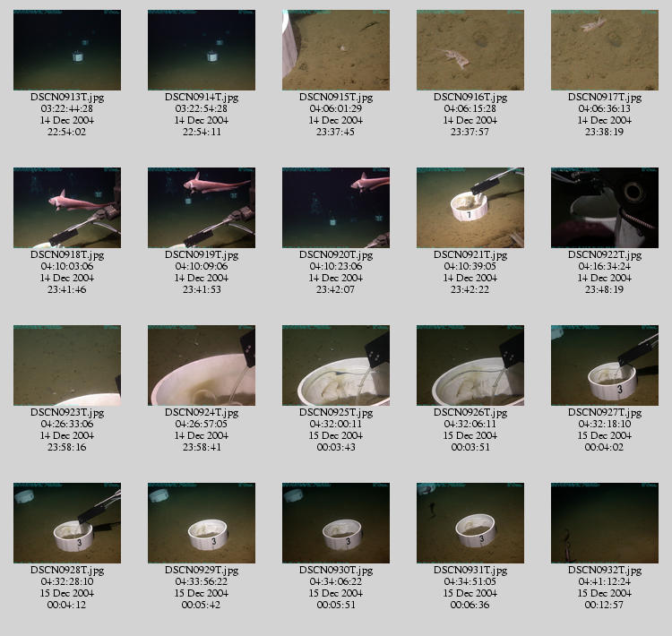Click the DSCN0929T.jpg filename label
This screenshot has height=636, width=672.
(x=202, y=571)
